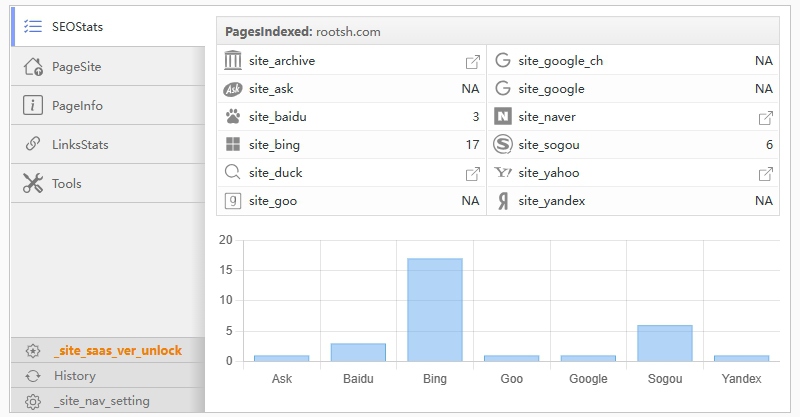Go to the LinksStats tab
Image resolution: width=800 pixels, height=417 pixels.
80,145
